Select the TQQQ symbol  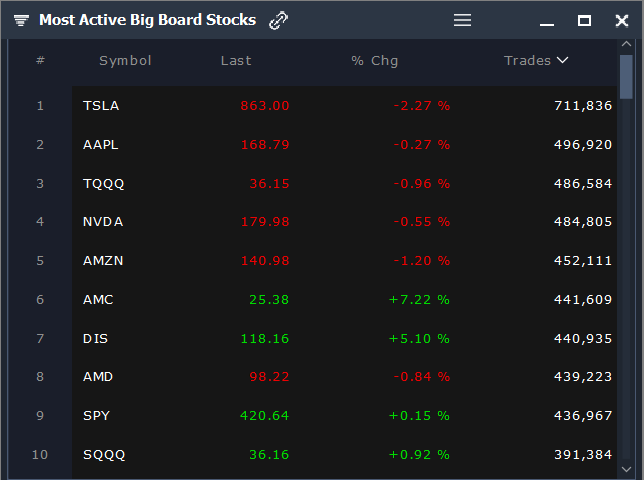[104, 184]
